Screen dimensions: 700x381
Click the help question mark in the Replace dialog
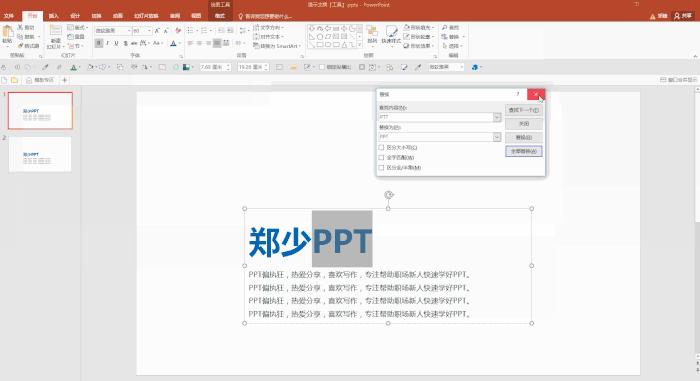click(x=518, y=94)
